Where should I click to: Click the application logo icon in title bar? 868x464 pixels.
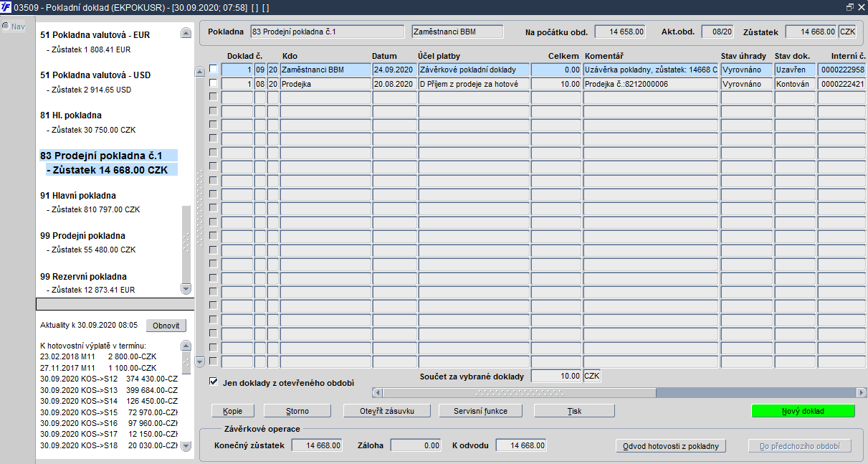6,6
